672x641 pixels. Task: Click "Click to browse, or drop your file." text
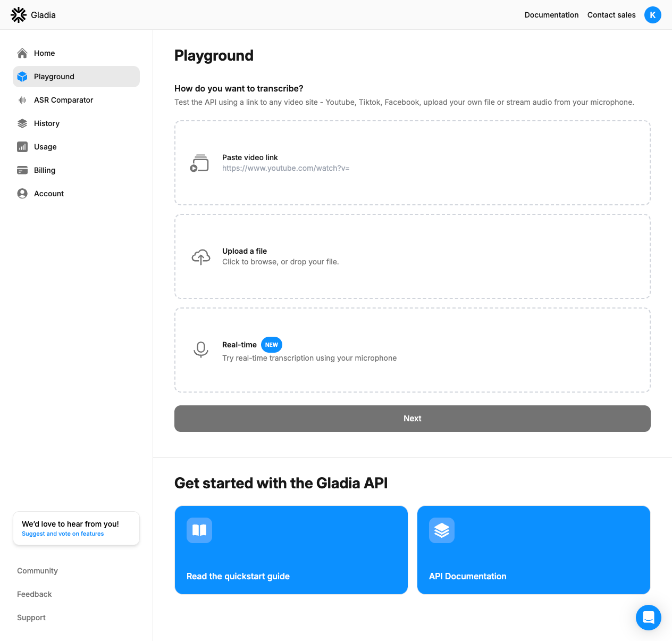281,262
